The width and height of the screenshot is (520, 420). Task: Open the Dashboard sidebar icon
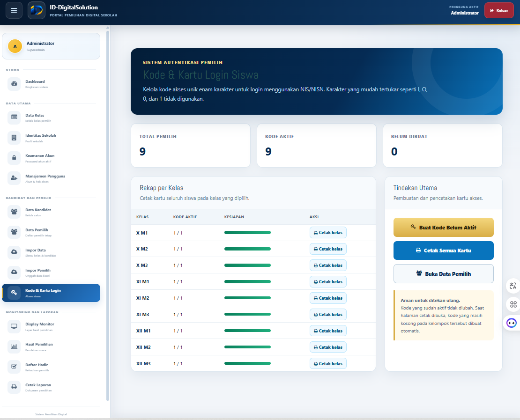pyautogui.click(x=14, y=84)
